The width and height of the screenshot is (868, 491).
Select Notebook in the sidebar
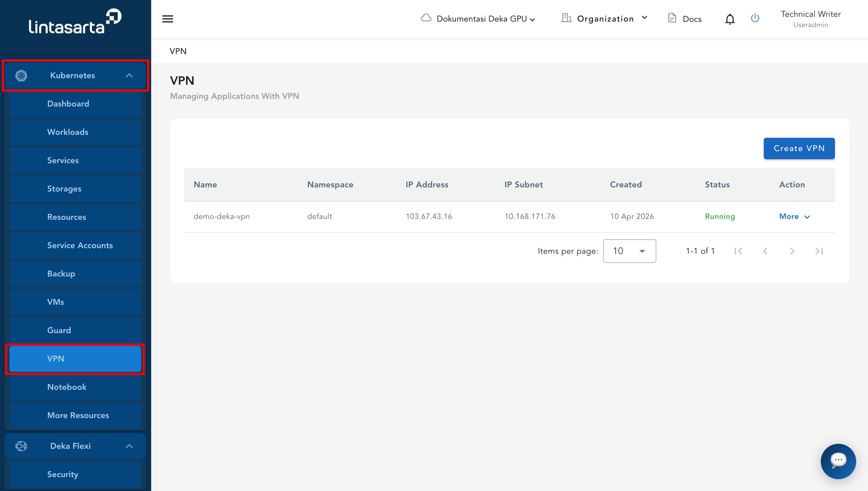[x=75, y=387]
